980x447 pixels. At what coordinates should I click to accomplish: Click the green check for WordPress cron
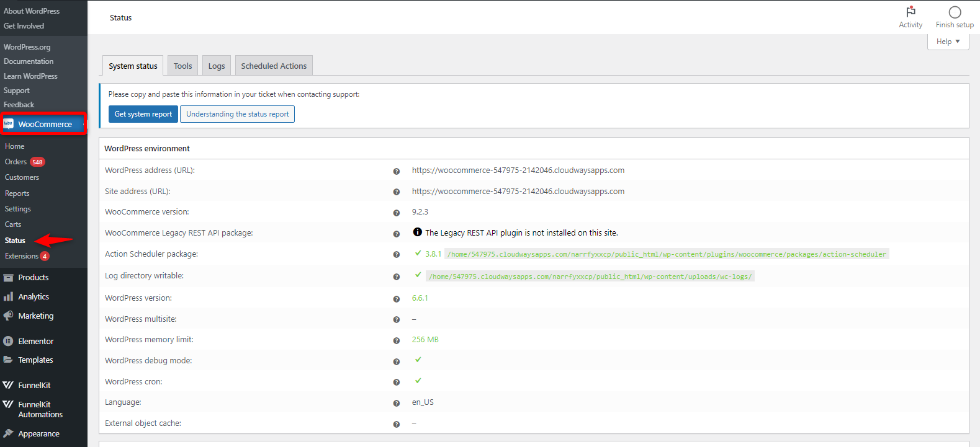pos(418,381)
